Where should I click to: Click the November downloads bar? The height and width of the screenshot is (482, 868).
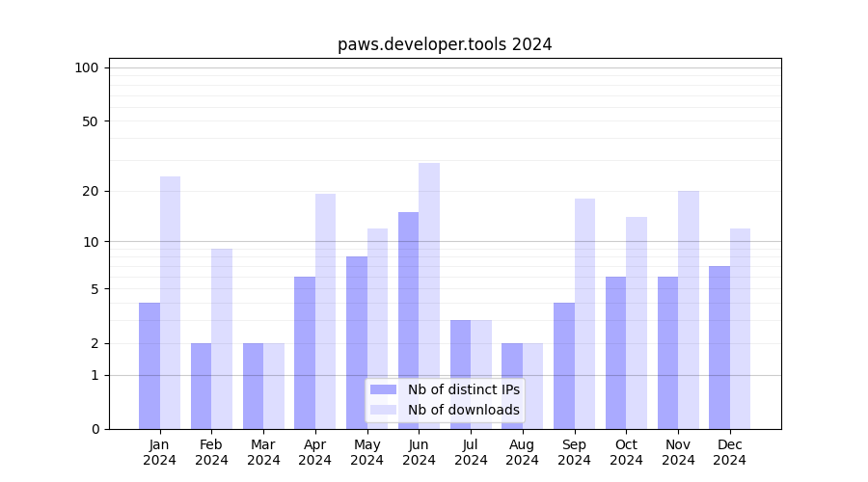(689, 309)
